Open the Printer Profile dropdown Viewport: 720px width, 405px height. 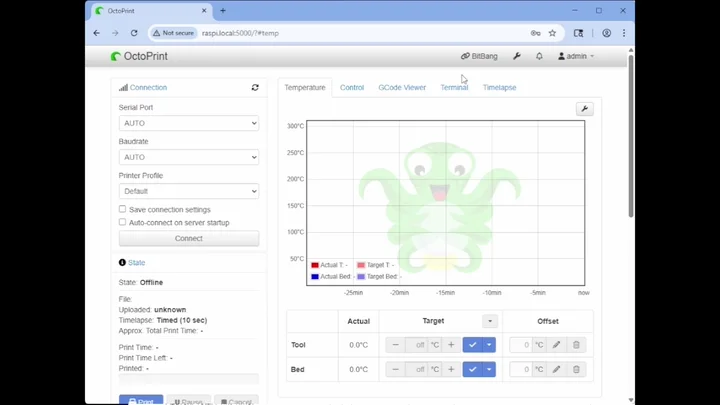click(x=189, y=191)
